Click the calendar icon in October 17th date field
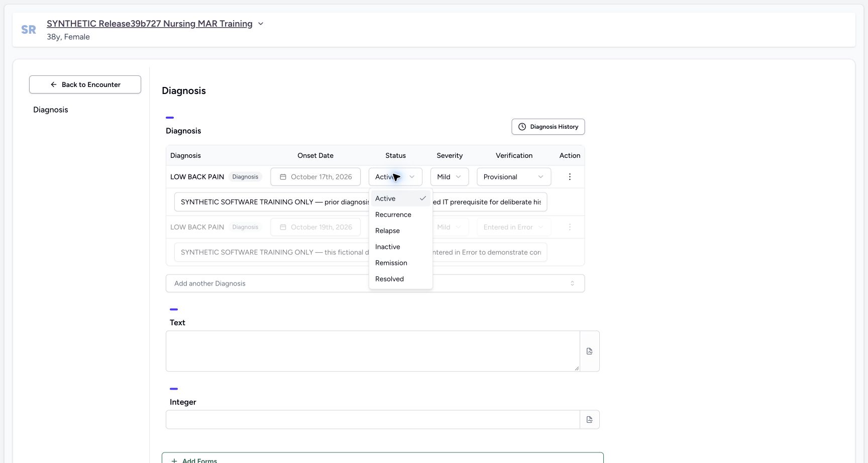The image size is (868, 463). tap(283, 177)
